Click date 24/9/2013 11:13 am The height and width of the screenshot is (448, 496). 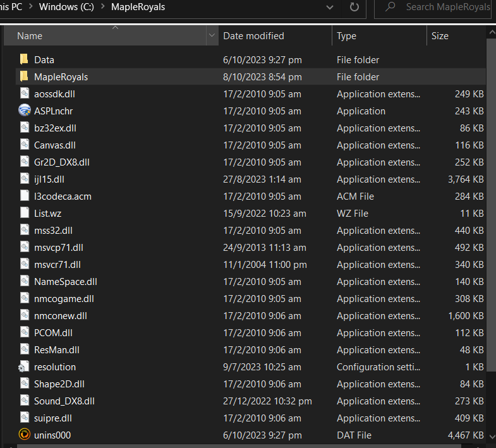click(265, 248)
